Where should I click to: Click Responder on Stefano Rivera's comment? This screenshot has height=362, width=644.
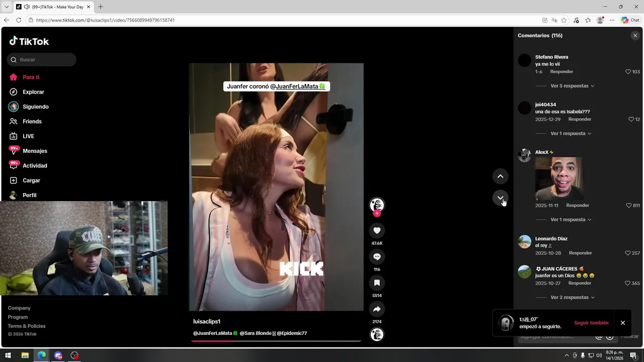[561, 72]
